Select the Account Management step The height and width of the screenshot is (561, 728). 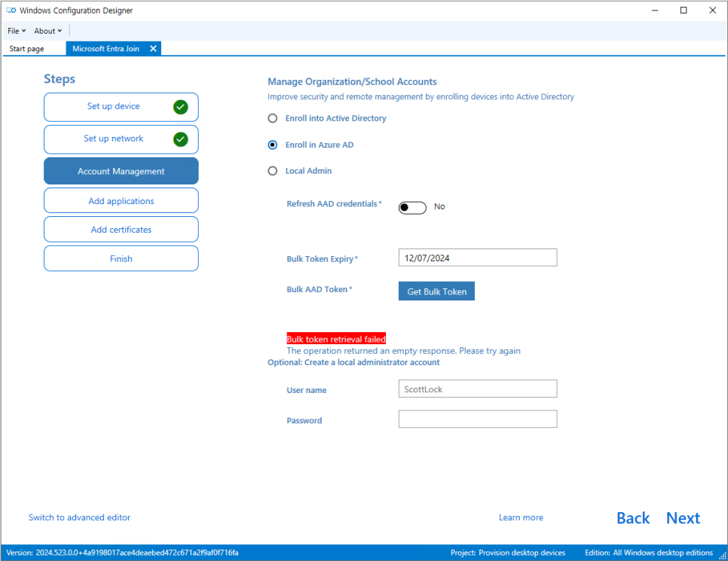click(121, 171)
